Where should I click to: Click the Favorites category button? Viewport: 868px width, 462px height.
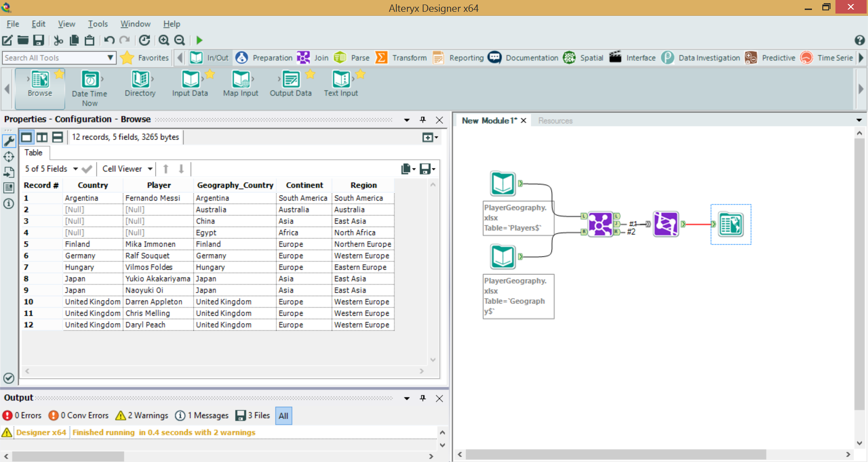(x=146, y=58)
